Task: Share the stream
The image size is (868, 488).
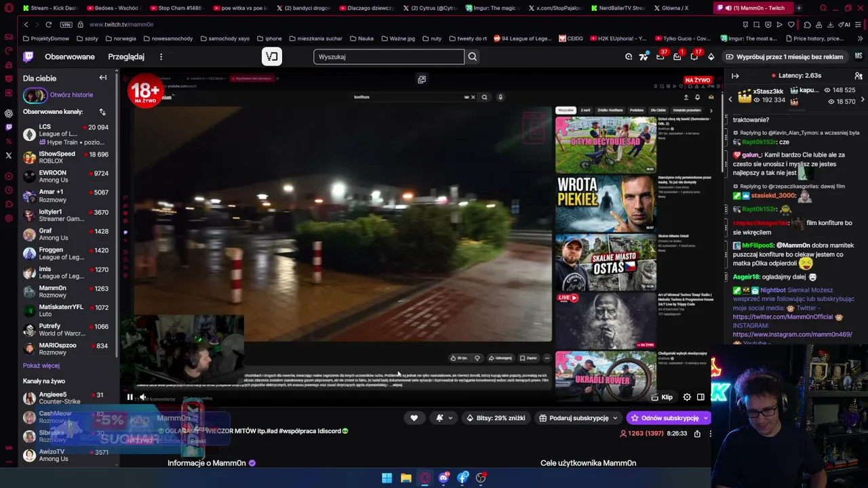Action: pos(697,434)
